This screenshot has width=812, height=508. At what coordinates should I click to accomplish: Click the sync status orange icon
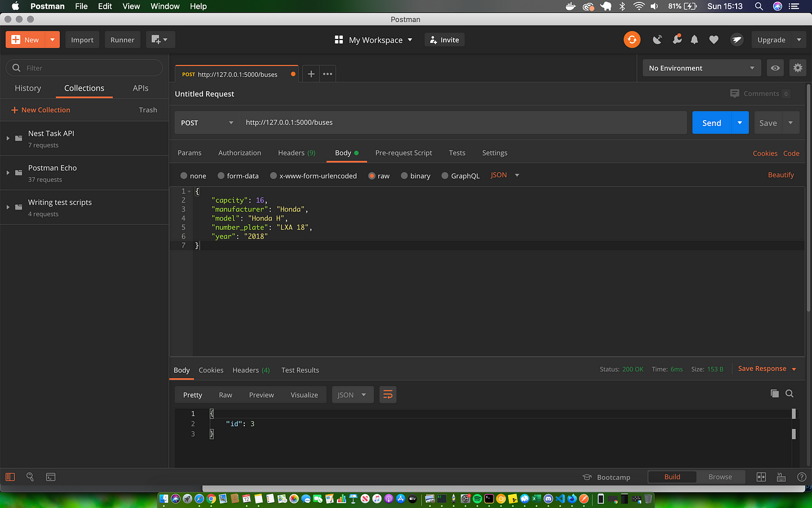click(x=632, y=39)
